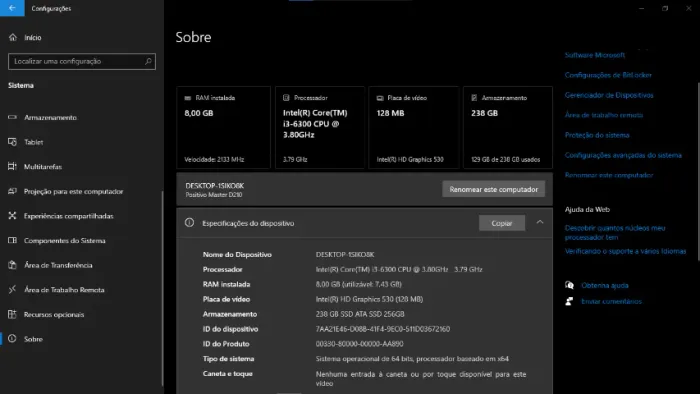The height and width of the screenshot is (394, 700).
Task: Open the Recursos opcionais menu label
Action: click(x=54, y=314)
